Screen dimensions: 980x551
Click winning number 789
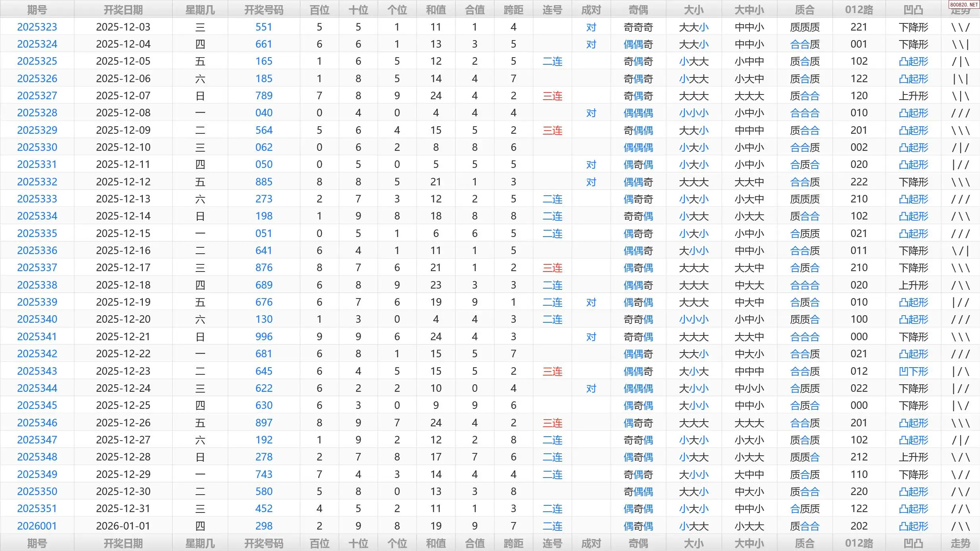point(263,96)
